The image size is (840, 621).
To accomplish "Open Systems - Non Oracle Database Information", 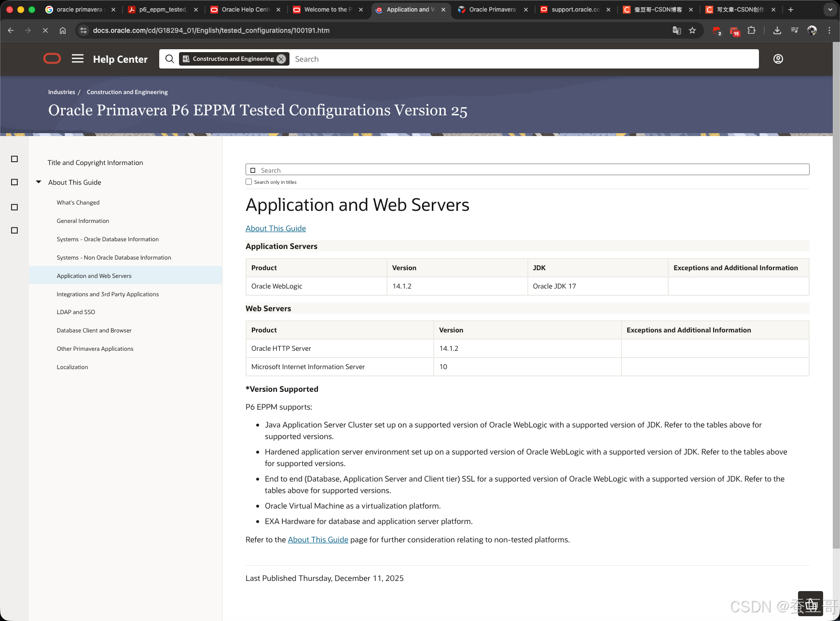I will pos(114,258).
